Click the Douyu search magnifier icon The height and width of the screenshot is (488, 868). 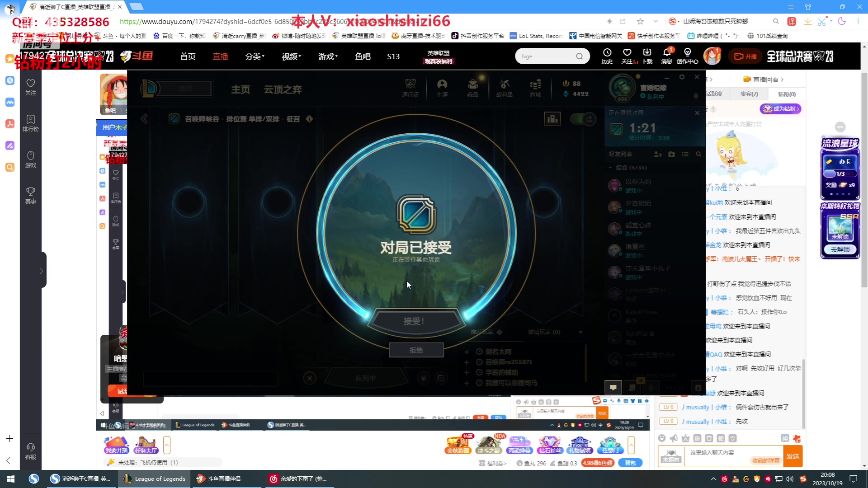[580, 56]
